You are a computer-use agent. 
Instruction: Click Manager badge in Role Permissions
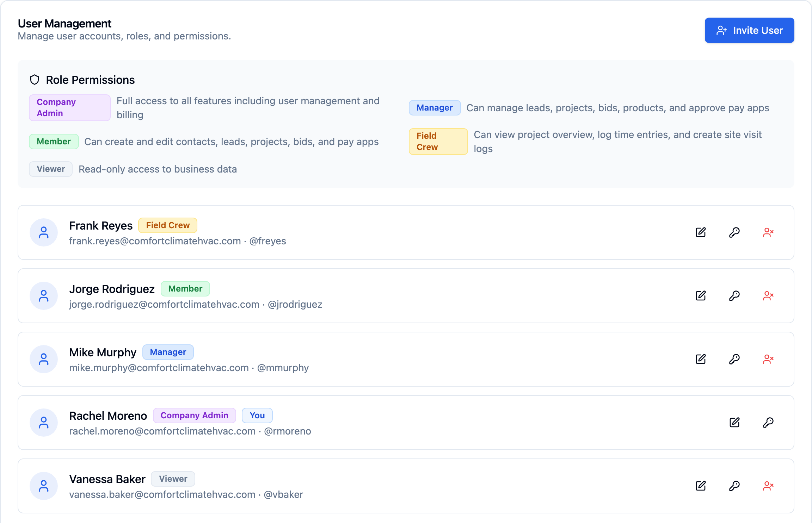(x=435, y=108)
